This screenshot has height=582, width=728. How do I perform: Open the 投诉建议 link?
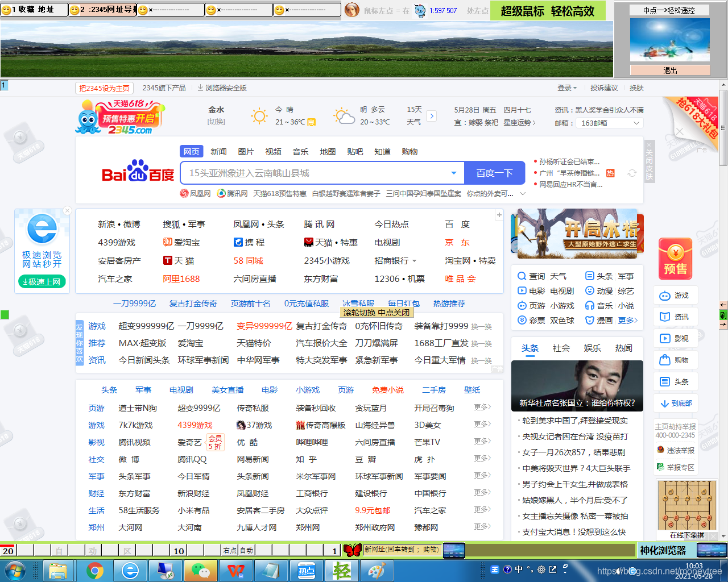click(604, 88)
